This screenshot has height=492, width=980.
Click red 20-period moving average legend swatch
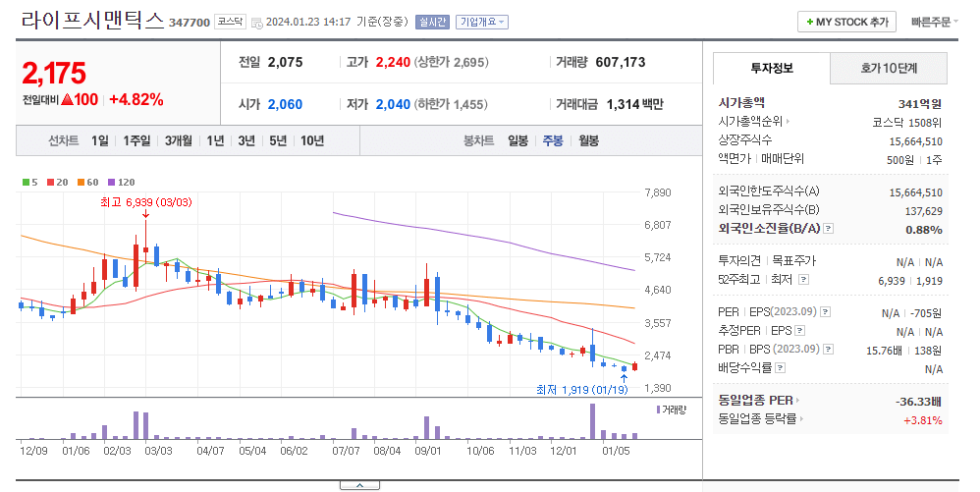tap(51, 183)
